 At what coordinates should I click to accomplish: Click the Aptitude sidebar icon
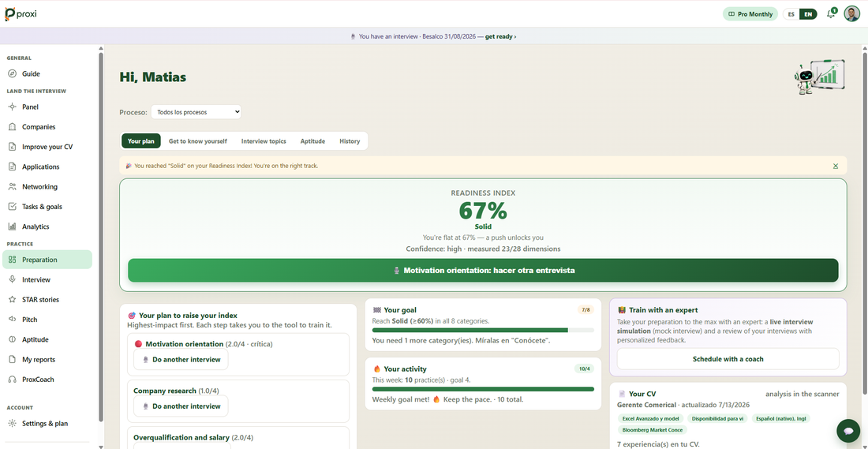tap(12, 339)
